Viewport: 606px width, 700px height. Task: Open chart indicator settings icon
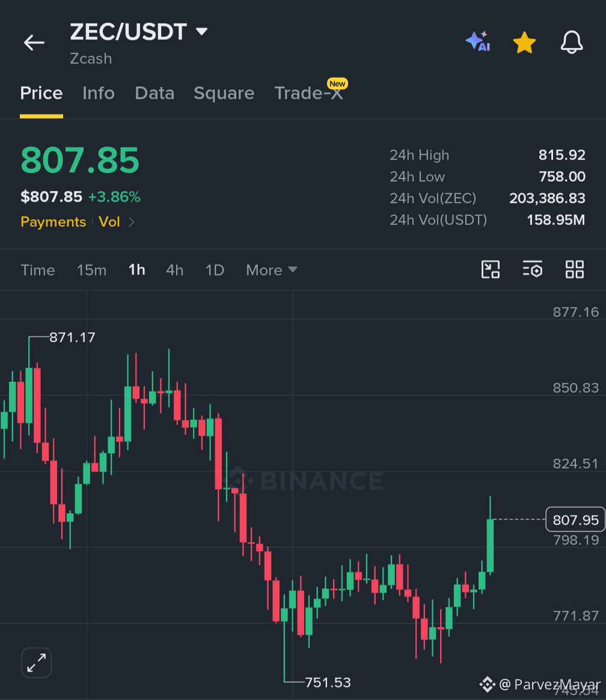(x=533, y=269)
